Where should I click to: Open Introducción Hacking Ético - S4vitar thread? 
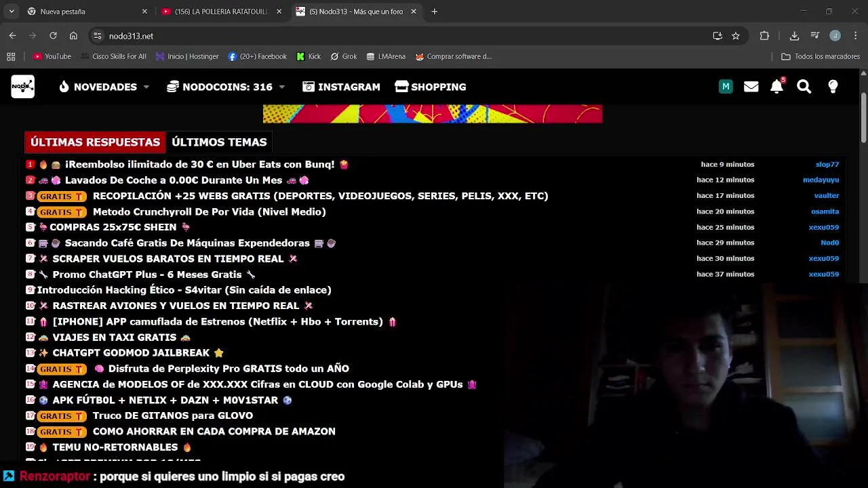(184, 290)
